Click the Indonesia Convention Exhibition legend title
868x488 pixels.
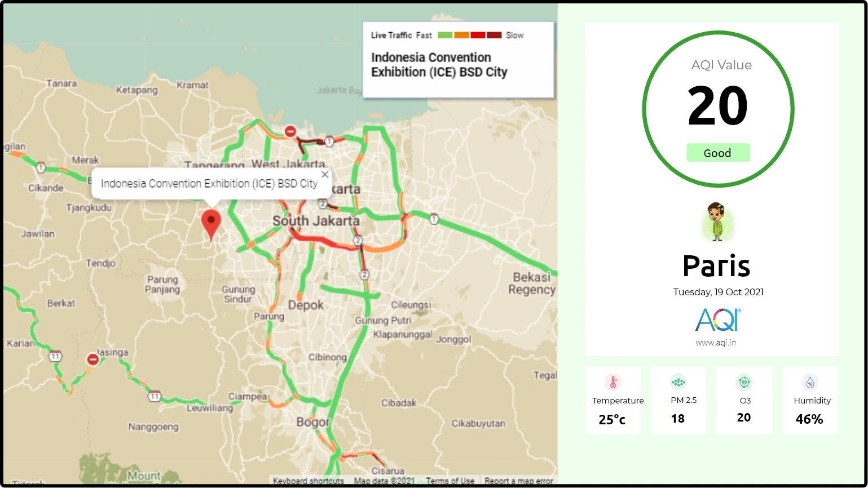(439, 65)
